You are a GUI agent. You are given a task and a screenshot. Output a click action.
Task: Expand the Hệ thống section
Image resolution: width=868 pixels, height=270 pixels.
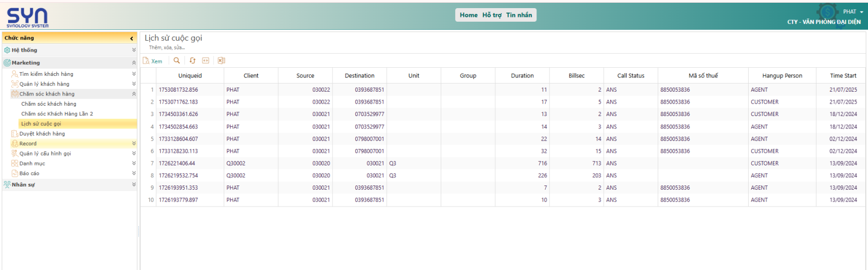pyautogui.click(x=133, y=50)
